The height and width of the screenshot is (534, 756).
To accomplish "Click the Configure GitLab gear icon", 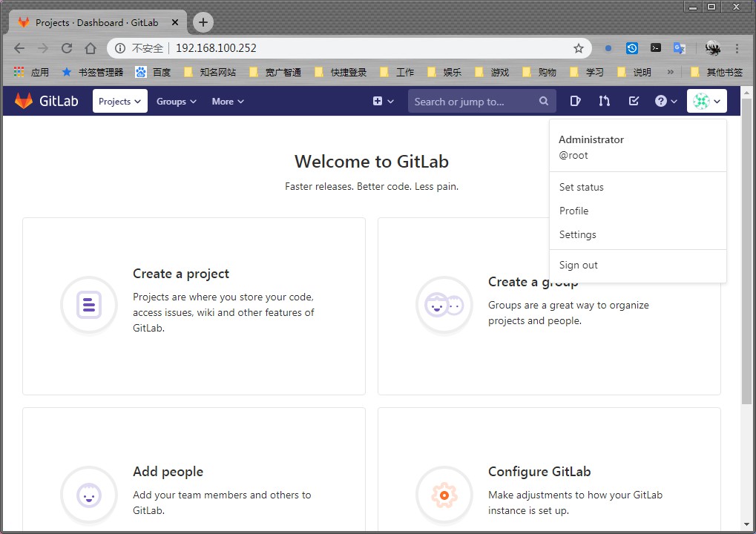I will (x=444, y=495).
